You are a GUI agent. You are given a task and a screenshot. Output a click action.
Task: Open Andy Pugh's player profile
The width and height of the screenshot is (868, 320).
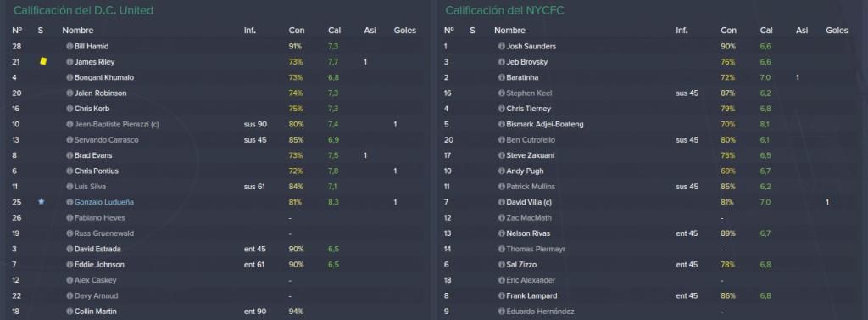pyautogui.click(x=525, y=171)
